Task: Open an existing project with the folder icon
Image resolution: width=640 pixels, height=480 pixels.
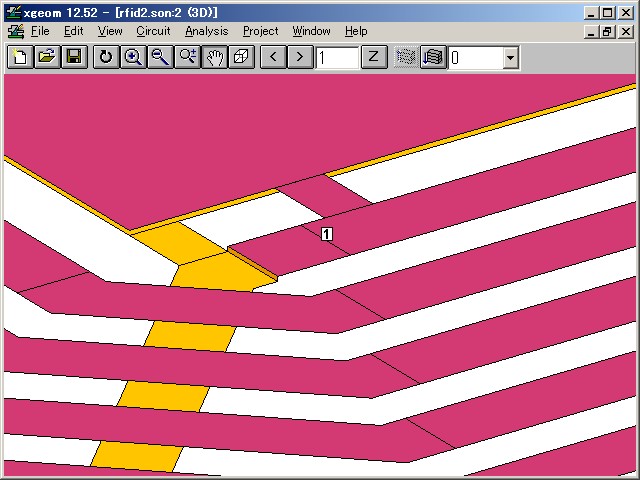Action: [47, 57]
